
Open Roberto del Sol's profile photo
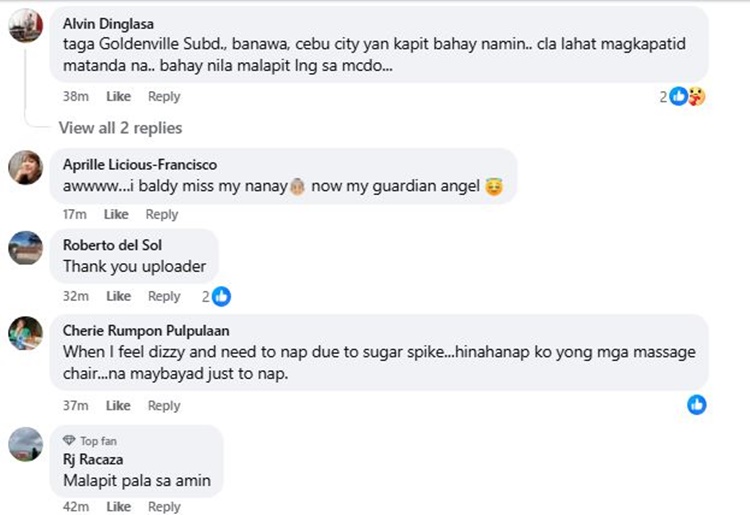tap(25, 246)
